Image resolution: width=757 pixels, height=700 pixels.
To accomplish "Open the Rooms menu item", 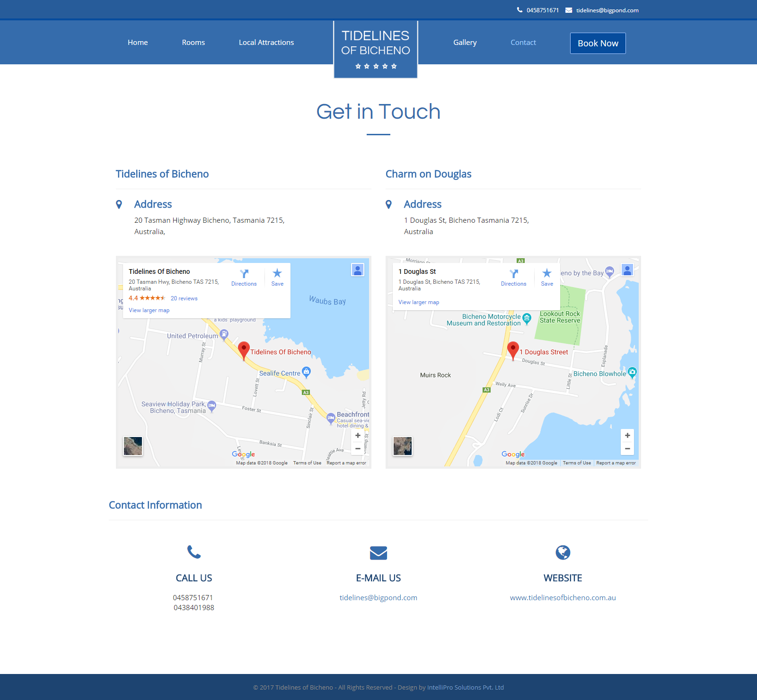I will pos(194,43).
